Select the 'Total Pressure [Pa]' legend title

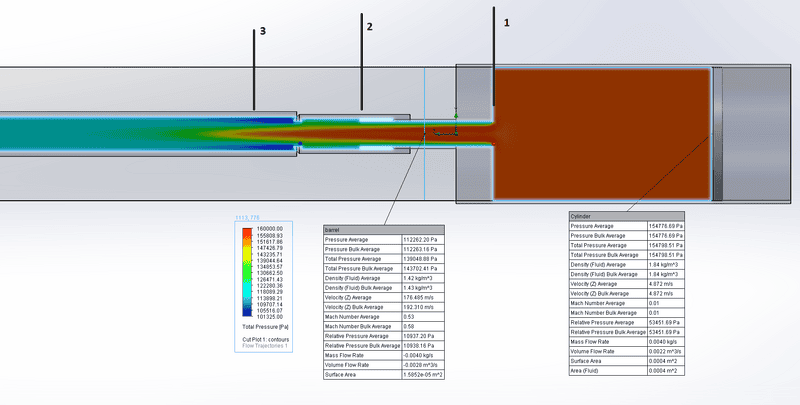pyautogui.click(x=265, y=327)
